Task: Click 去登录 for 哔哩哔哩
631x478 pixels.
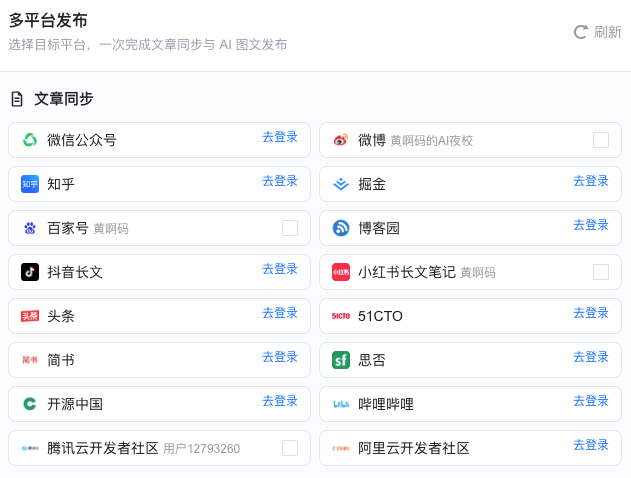Action: point(591,401)
